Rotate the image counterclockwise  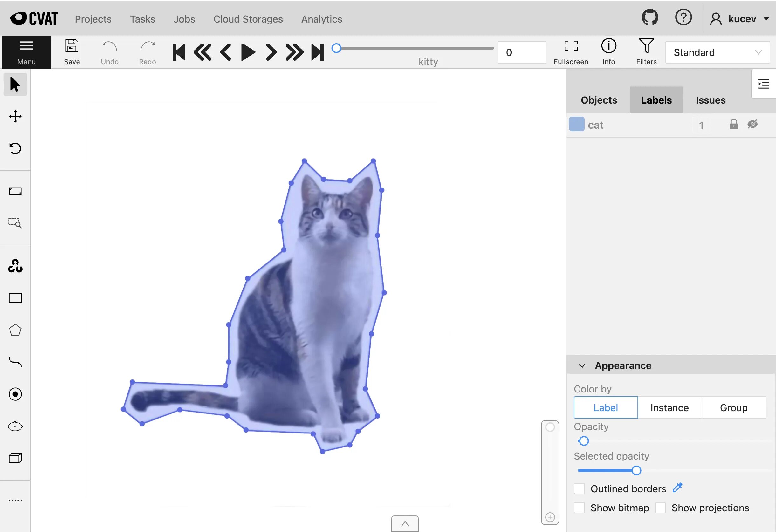[15, 149]
